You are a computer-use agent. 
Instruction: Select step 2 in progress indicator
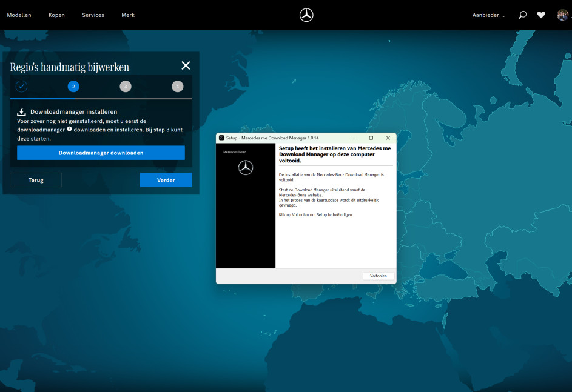(x=73, y=87)
